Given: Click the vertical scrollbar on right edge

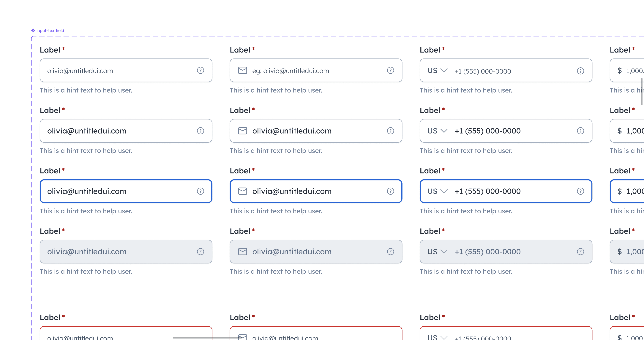Looking at the screenshot, I should [642, 91].
